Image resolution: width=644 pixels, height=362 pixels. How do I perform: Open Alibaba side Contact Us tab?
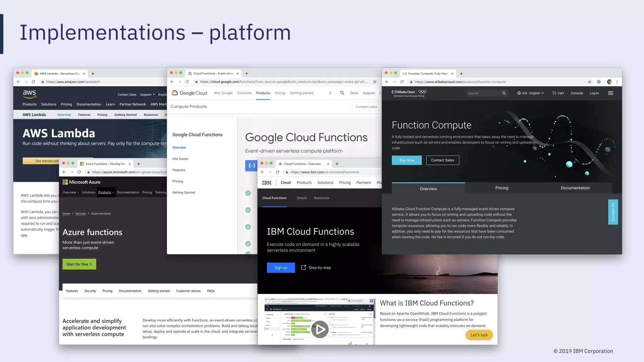[613, 212]
